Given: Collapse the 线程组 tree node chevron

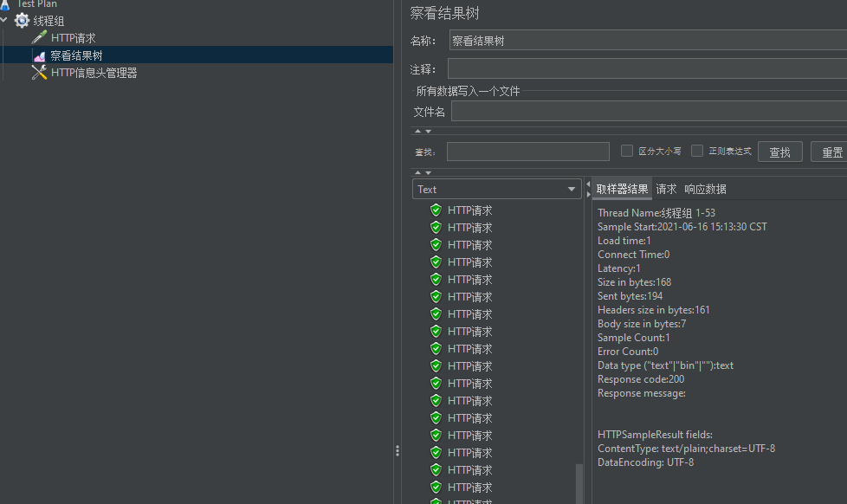Looking at the screenshot, I should 4,21.
